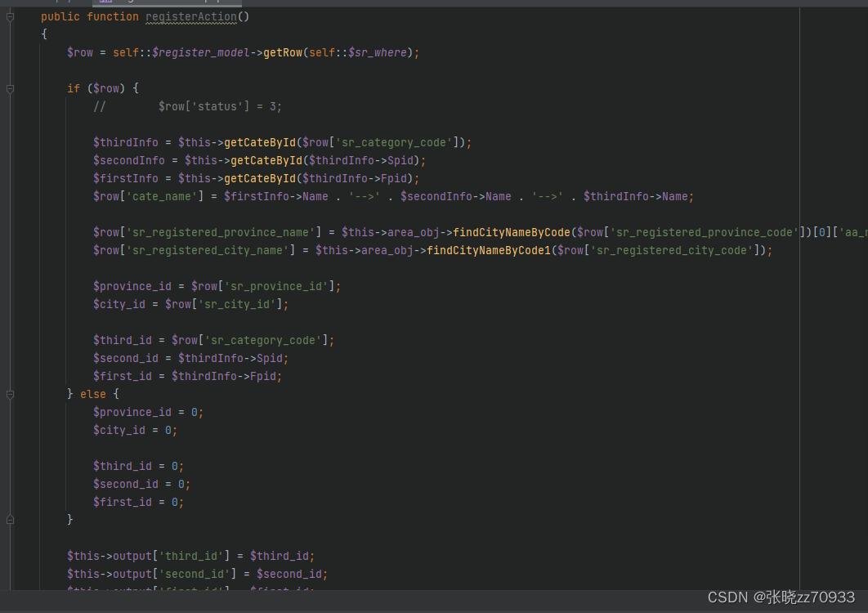Click the $province_id = 0 statement
Screen dimensions: 868x613
coord(149,412)
